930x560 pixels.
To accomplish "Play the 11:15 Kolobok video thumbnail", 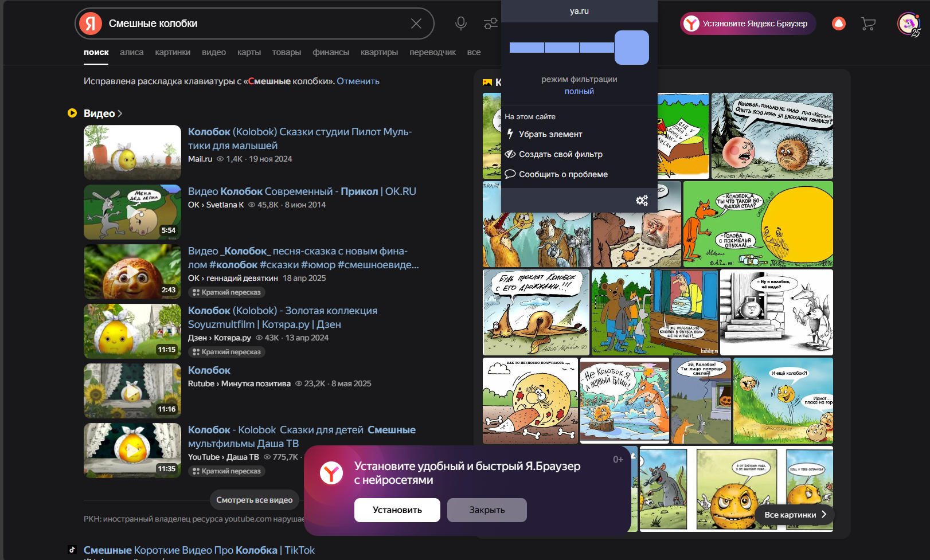I will click(x=132, y=331).
